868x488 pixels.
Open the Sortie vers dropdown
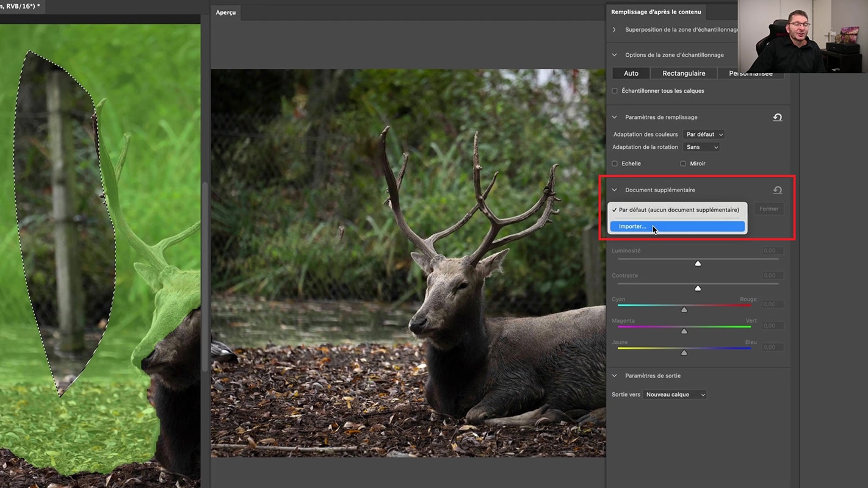click(x=675, y=395)
